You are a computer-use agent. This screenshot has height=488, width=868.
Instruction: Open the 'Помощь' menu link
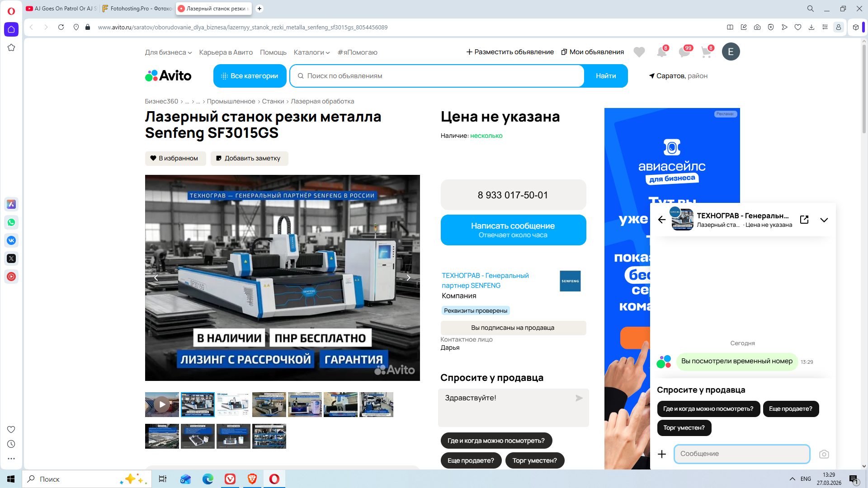click(273, 52)
